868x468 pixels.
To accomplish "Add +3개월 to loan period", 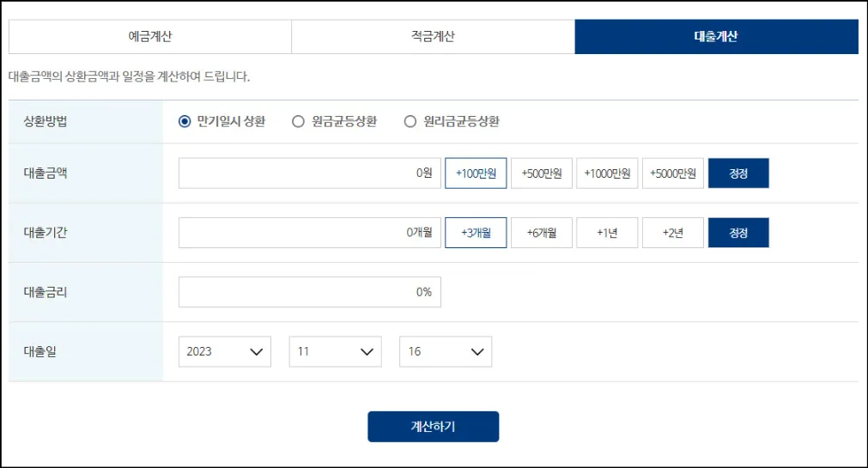I will 476,233.
